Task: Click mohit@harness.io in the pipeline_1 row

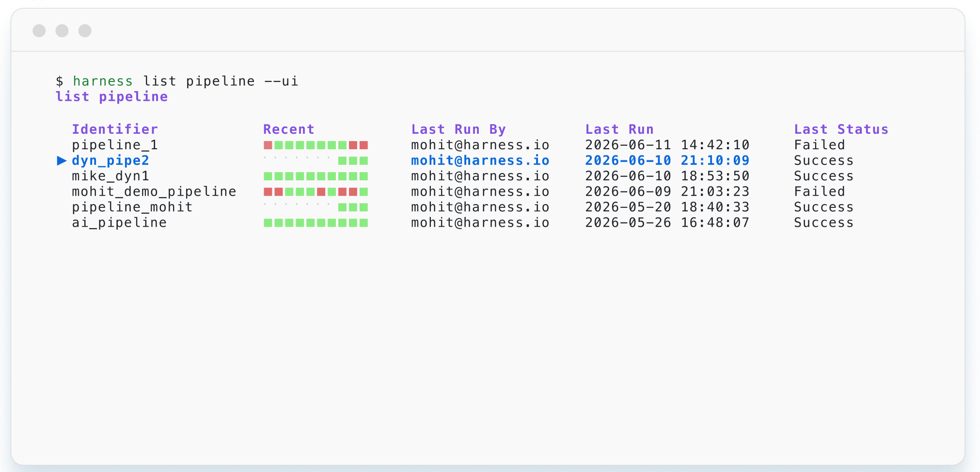Action: [x=480, y=145]
